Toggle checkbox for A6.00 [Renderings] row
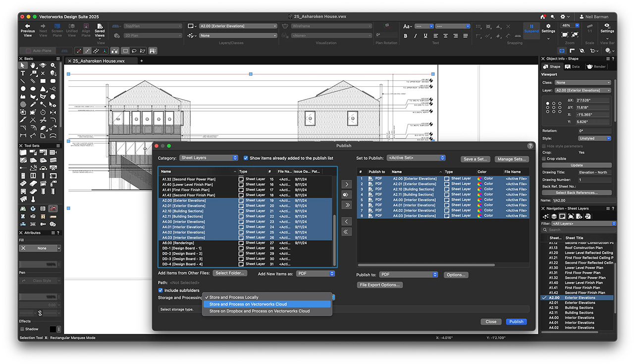 241,243
